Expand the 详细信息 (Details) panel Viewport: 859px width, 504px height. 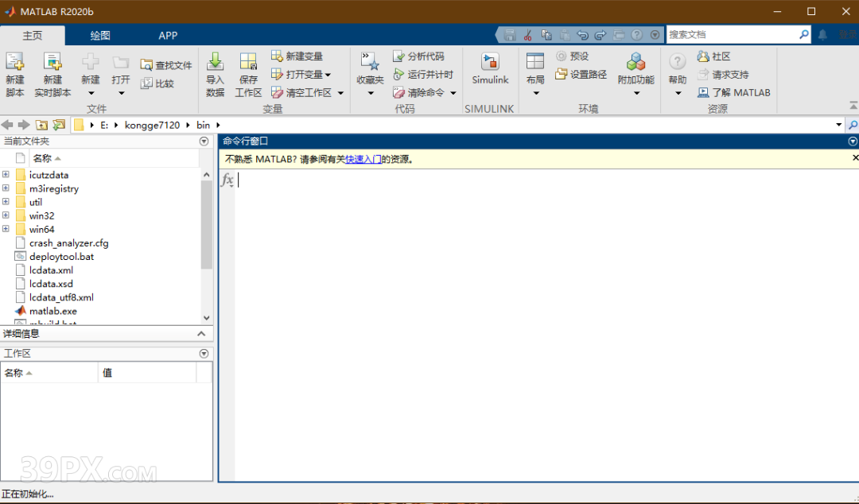click(x=201, y=334)
